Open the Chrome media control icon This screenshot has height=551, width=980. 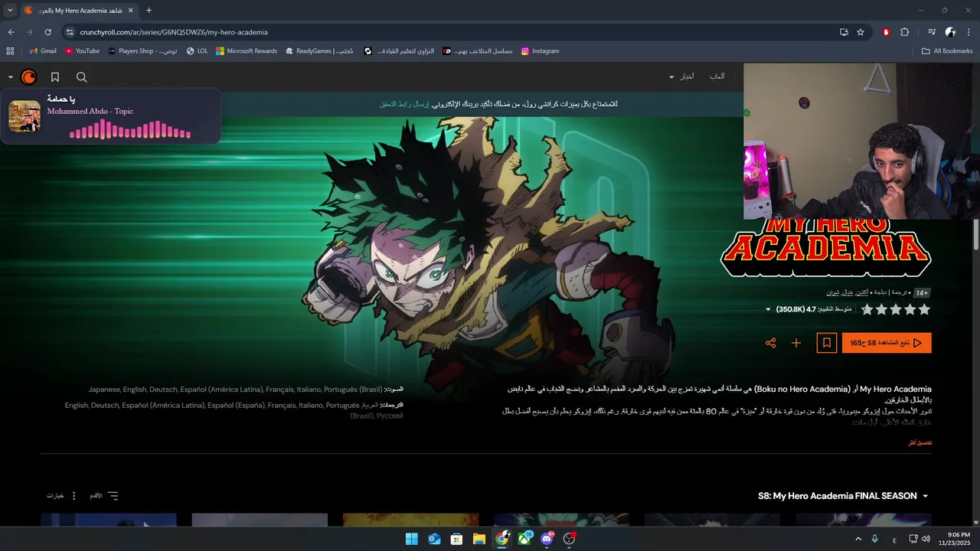coord(932,32)
